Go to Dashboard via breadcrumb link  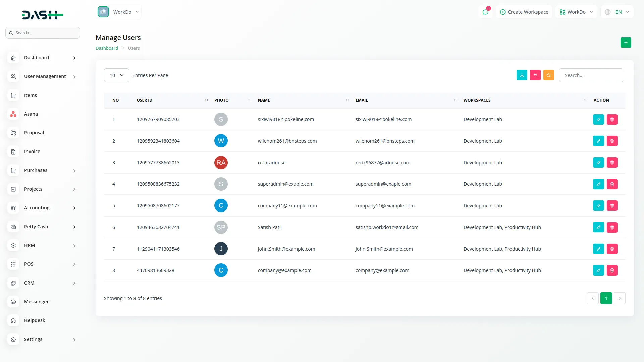(107, 48)
